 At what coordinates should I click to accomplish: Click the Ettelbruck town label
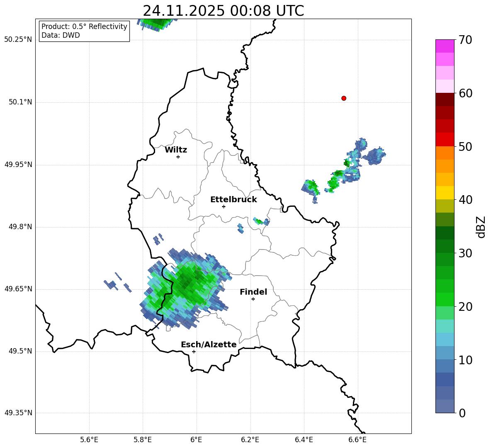(x=233, y=200)
